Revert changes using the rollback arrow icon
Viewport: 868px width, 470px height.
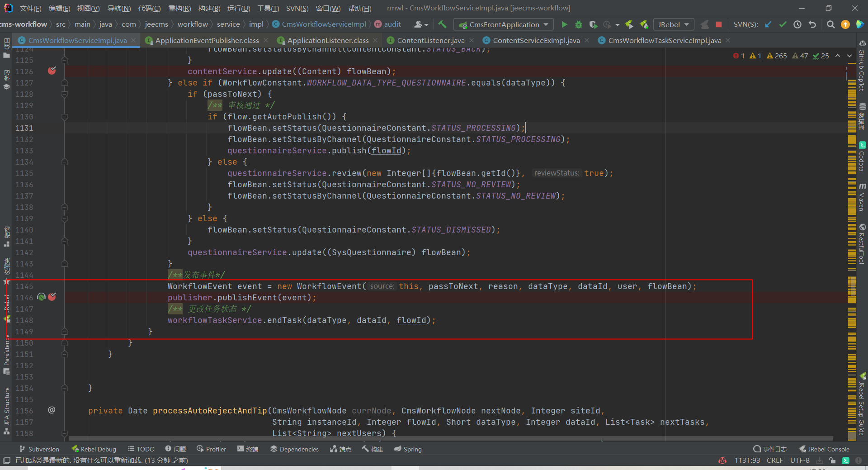point(812,24)
